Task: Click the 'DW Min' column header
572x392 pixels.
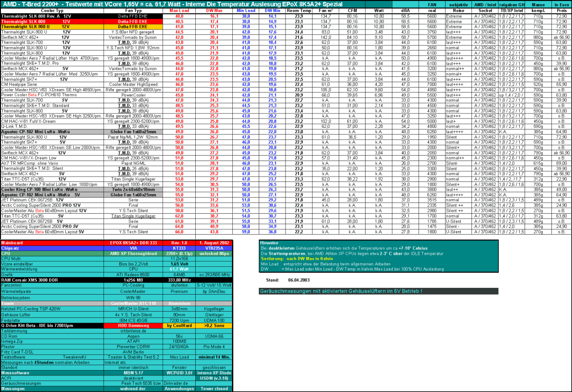Action: pos(273,10)
